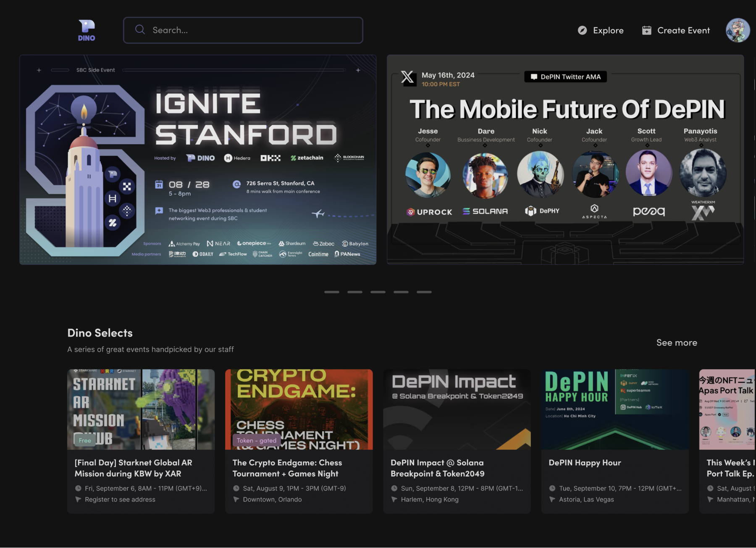Select the fifth carousel slide indicator
This screenshot has height=548, width=756.
pos(424,292)
